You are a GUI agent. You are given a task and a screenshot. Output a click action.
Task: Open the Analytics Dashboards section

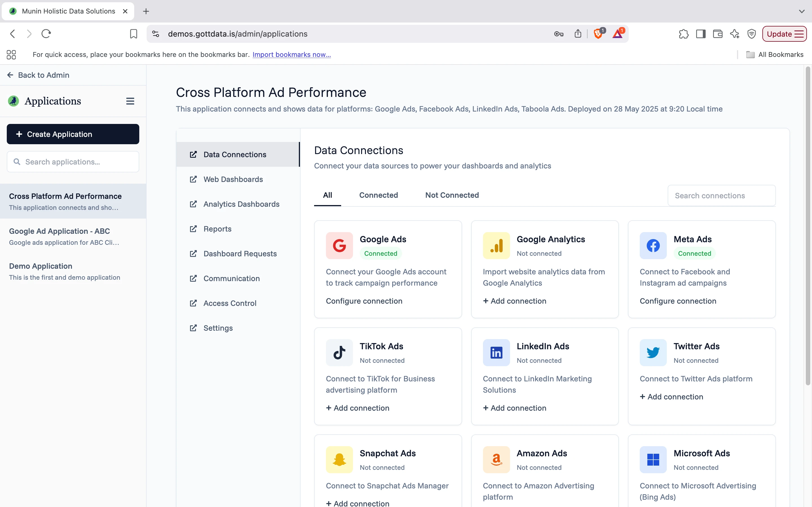(241, 204)
